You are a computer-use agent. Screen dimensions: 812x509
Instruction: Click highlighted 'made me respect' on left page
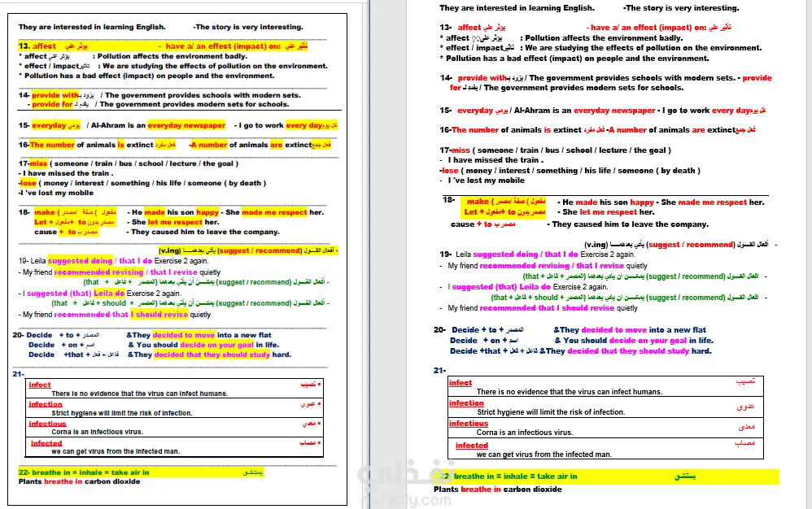point(274,212)
